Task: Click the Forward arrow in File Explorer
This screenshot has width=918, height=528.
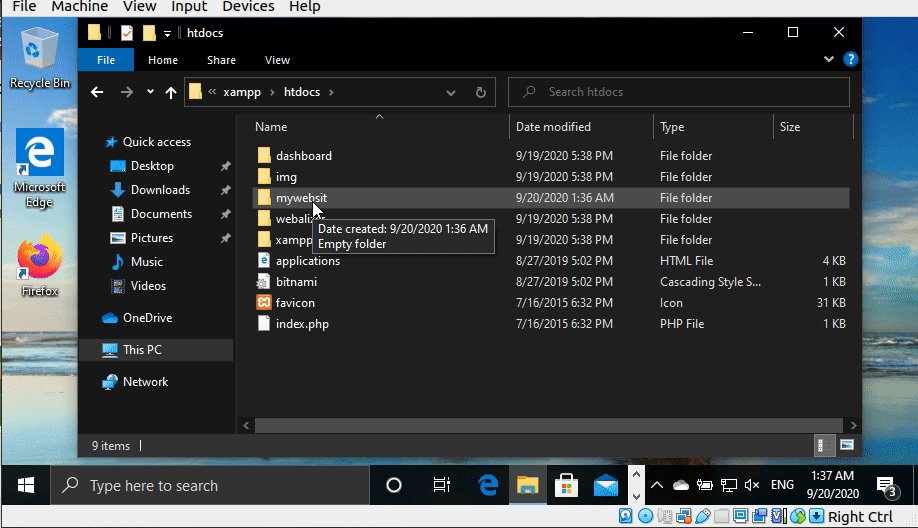Action: point(126,92)
